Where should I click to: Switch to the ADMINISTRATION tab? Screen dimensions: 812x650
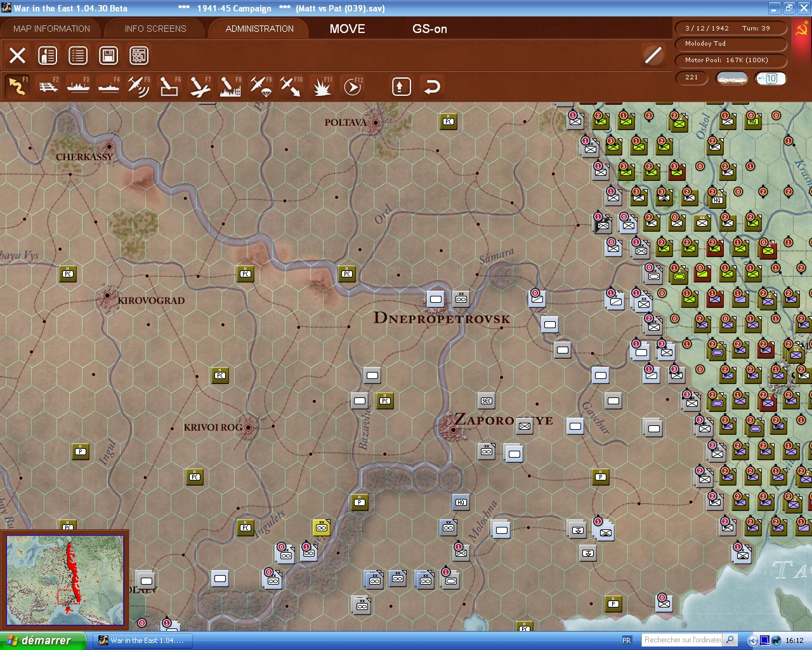pos(259,29)
